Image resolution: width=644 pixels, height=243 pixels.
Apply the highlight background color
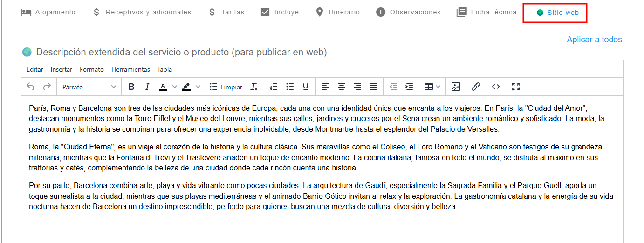[186, 87]
